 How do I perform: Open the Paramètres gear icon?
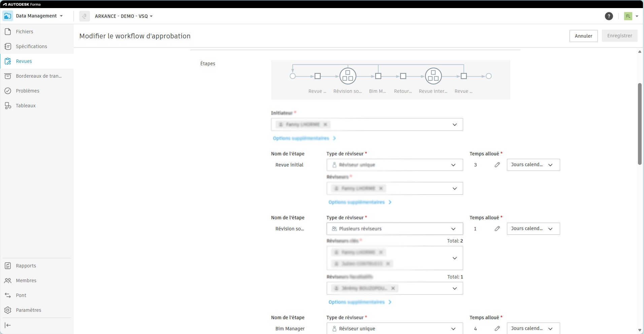[8, 310]
